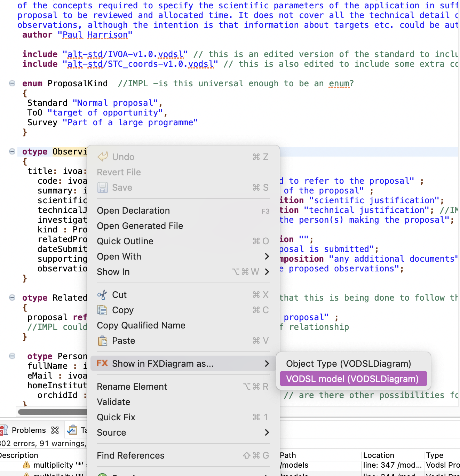Screen dimensions: 460x476
Task: Click the Type column header
Action: pos(435,455)
